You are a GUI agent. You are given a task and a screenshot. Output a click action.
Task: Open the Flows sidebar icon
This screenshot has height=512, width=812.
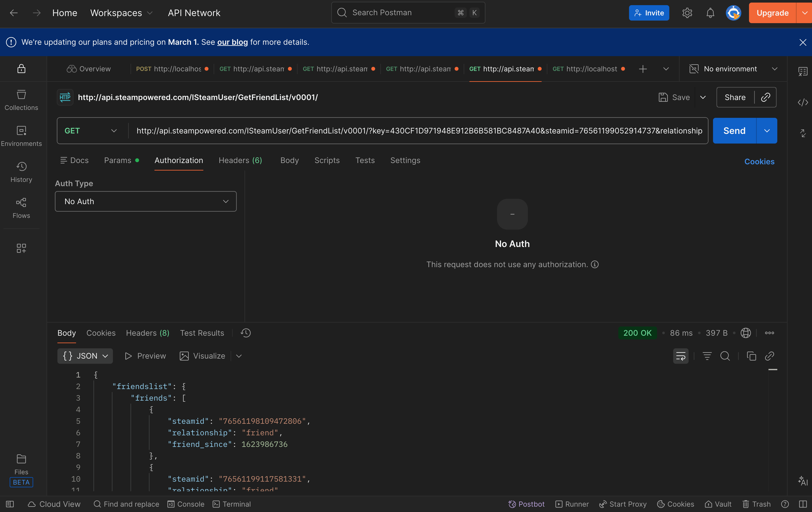point(21,208)
